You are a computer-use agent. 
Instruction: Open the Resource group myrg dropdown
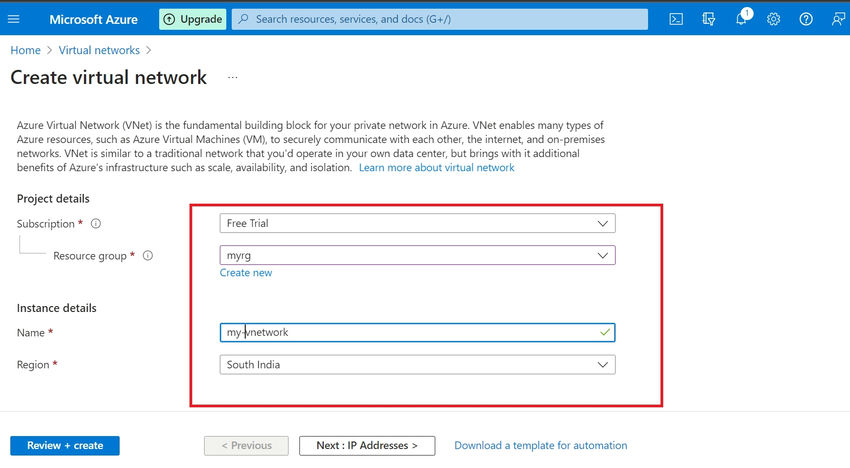click(x=417, y=255)
